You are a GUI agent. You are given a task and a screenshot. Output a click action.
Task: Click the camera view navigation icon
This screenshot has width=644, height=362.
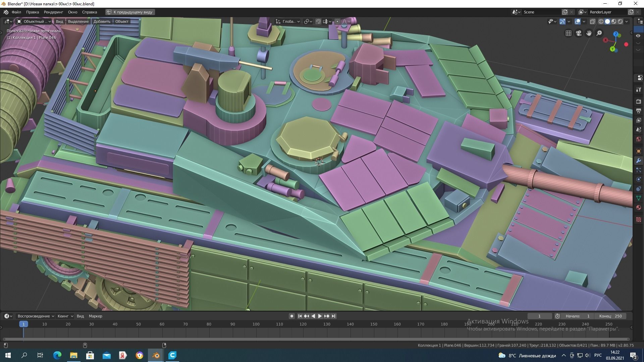pos(579,33)
